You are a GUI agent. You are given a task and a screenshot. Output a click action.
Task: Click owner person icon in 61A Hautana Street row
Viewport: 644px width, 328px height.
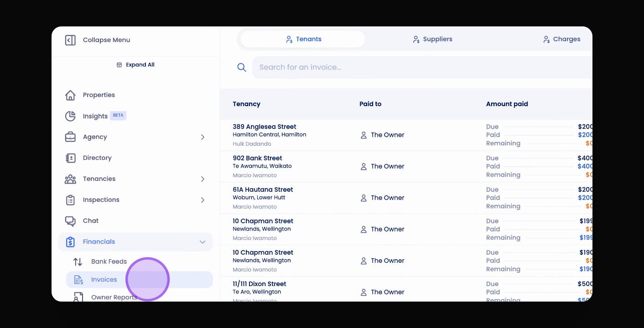tap(364, 198)
